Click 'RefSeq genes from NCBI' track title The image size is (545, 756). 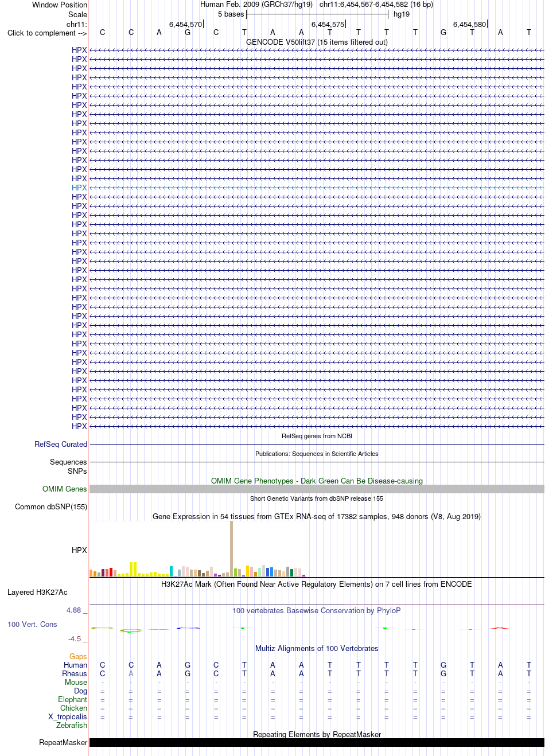(x=317, y=436)
